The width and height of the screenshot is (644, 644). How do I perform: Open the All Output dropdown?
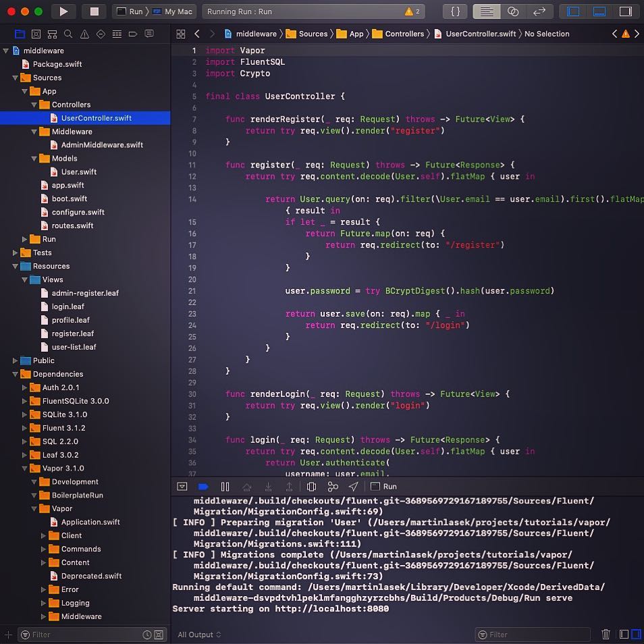click(199, 635)
